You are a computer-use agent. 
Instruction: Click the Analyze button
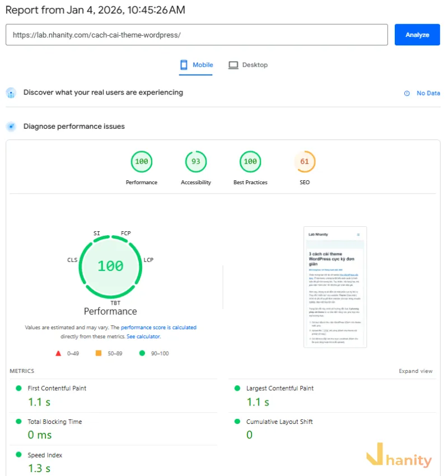click(417, 35)
